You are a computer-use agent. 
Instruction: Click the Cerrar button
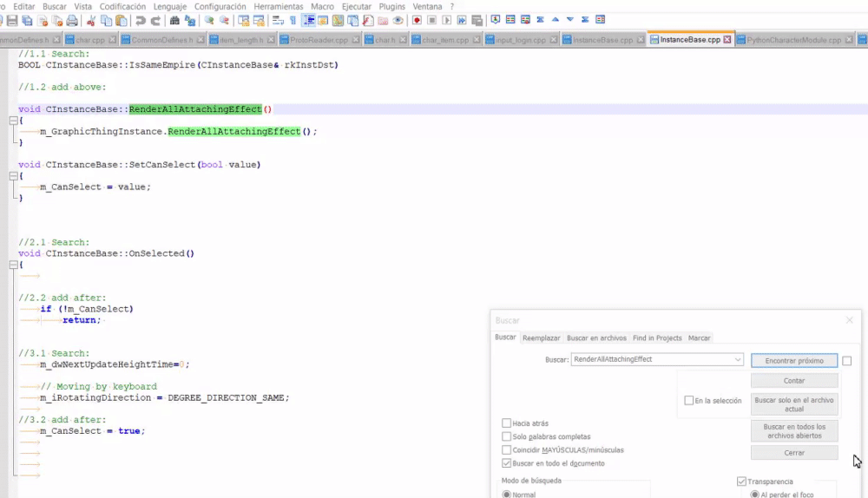click(x=794, y=453)
